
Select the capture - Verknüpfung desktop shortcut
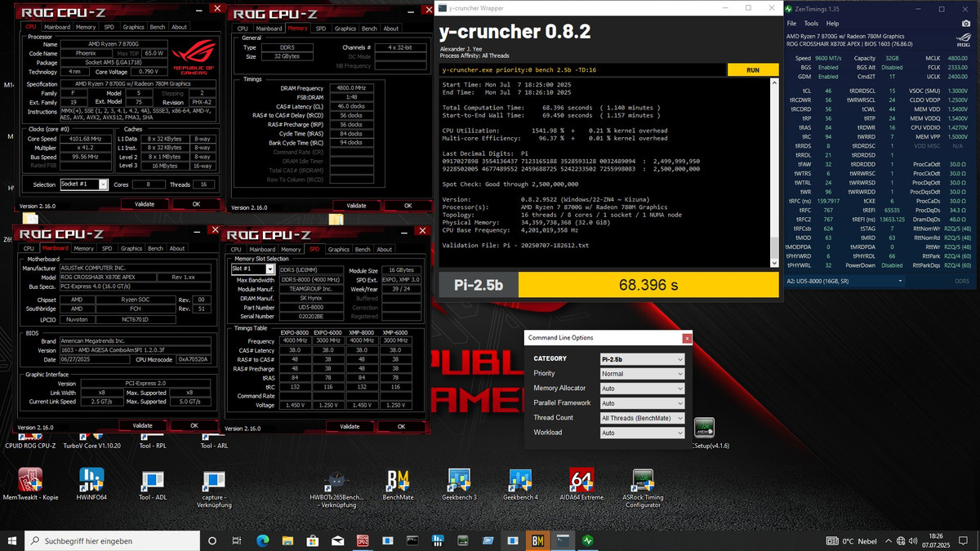(214, 489)
